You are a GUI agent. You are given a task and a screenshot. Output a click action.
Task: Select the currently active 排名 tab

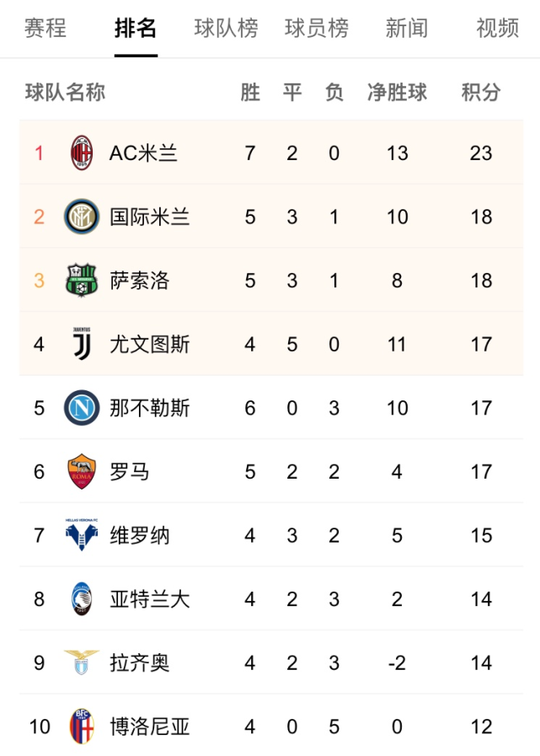coord(136,29)
